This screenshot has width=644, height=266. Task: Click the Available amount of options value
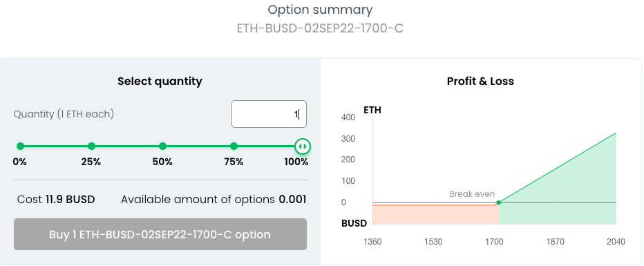[292, 200]
